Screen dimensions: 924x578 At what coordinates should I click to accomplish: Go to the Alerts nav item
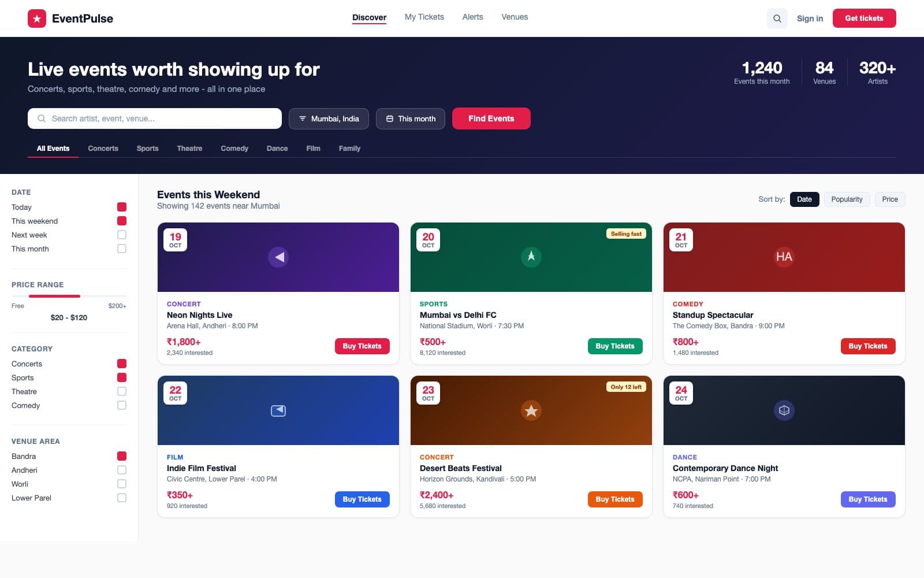473,17
